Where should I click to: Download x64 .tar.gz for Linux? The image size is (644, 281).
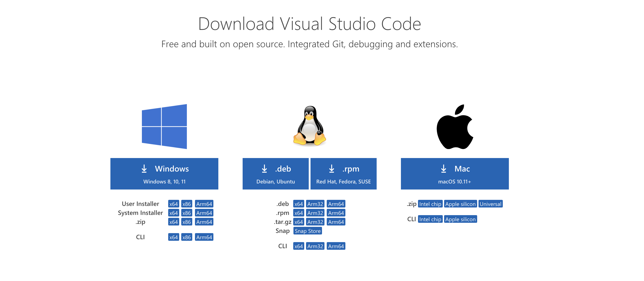tap(298, 222)
